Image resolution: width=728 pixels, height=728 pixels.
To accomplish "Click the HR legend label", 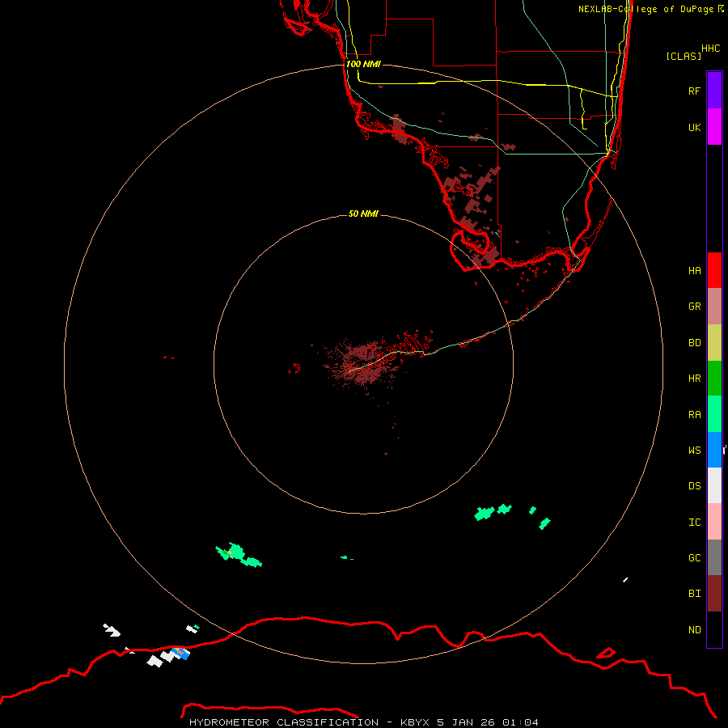I will [x=694, y=379].
